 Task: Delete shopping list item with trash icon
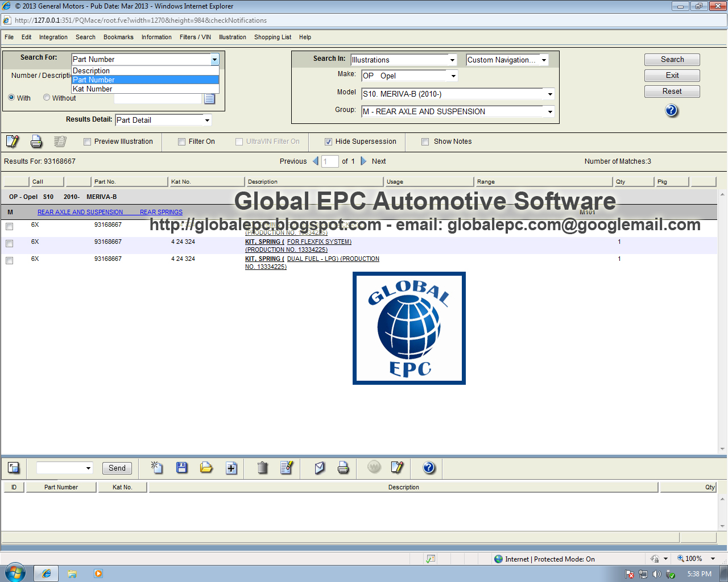coord(262,468)
